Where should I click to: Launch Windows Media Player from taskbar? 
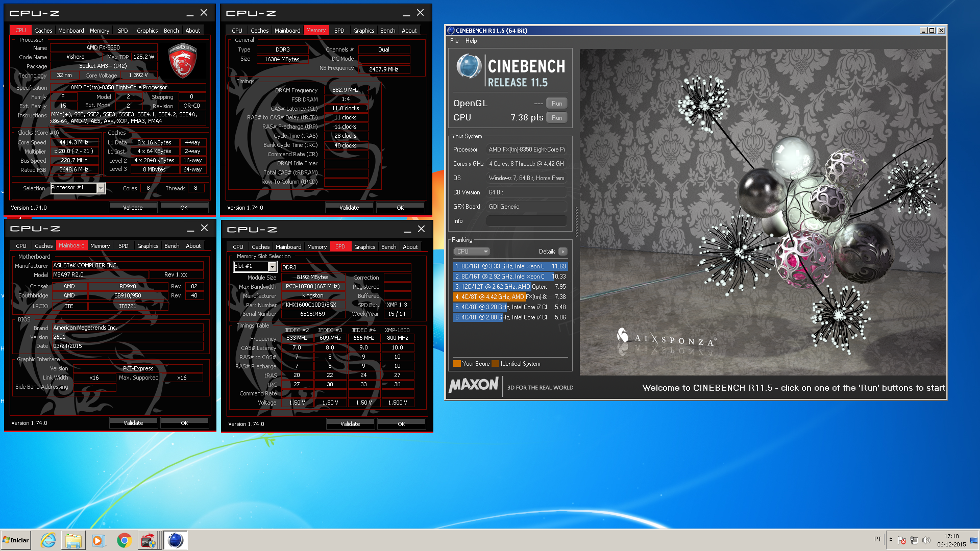pos(98,540)
